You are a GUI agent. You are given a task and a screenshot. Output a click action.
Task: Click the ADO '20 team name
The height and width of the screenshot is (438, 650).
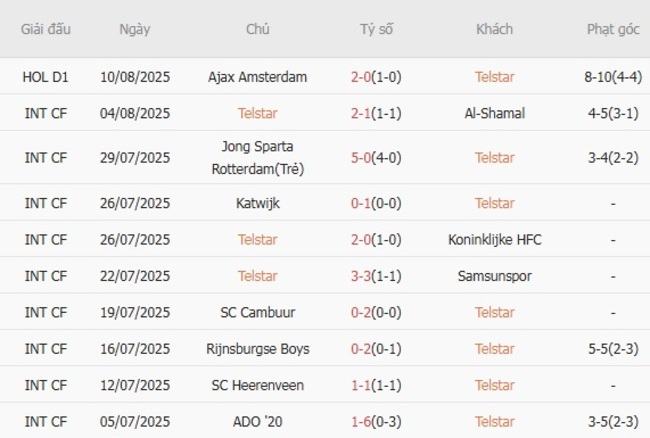coord(258,421)
